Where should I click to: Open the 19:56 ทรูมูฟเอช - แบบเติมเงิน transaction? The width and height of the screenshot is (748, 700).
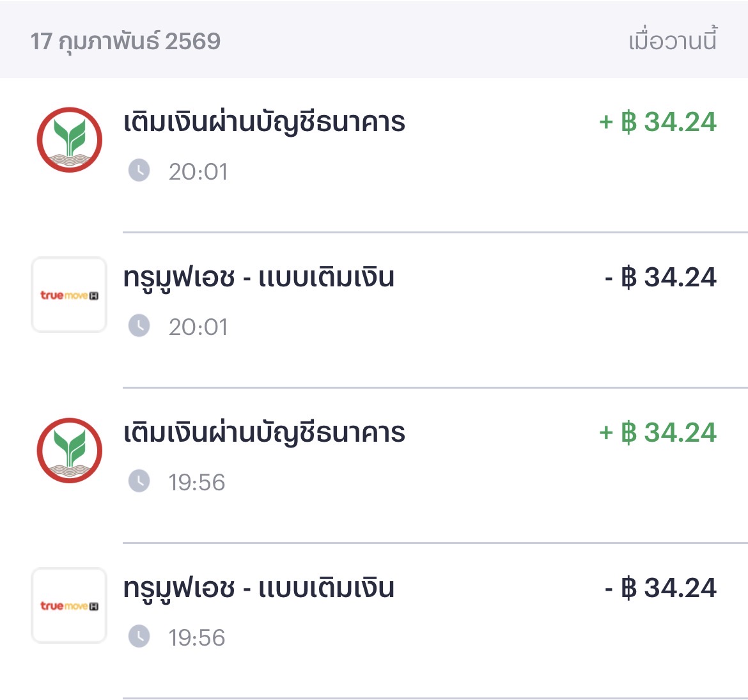pos(259,588)
